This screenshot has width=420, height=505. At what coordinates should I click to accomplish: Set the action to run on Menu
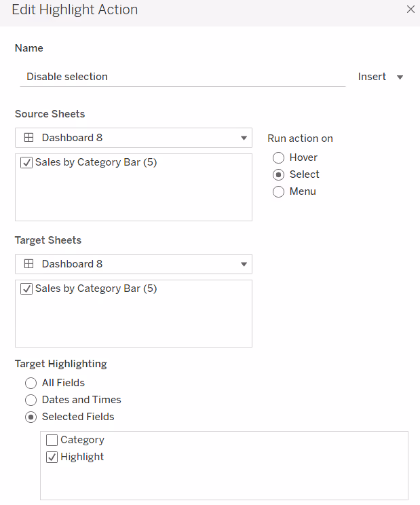pyautogui.click(x=278, y=191)
